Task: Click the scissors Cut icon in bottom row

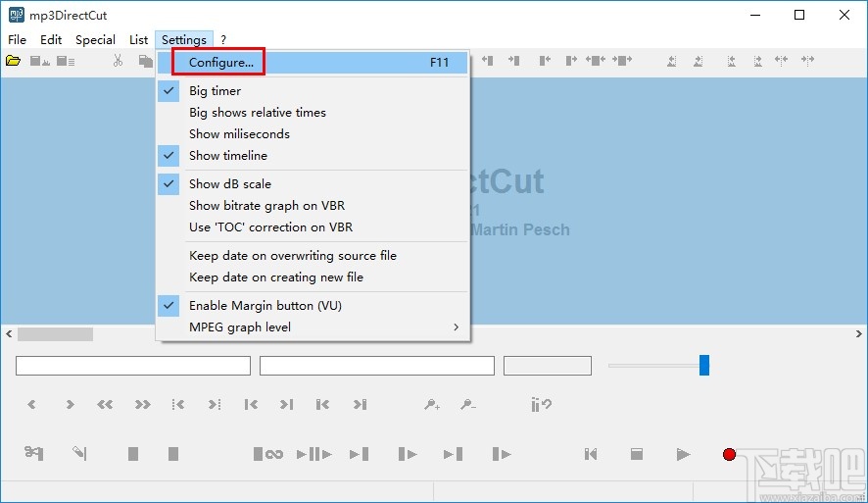Action: pos(33,453)
